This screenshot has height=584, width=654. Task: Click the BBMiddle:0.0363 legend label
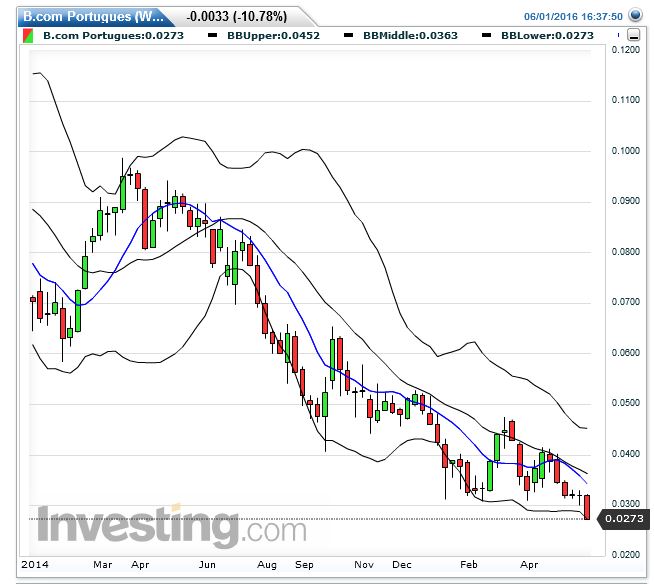(x=410, y=35)
